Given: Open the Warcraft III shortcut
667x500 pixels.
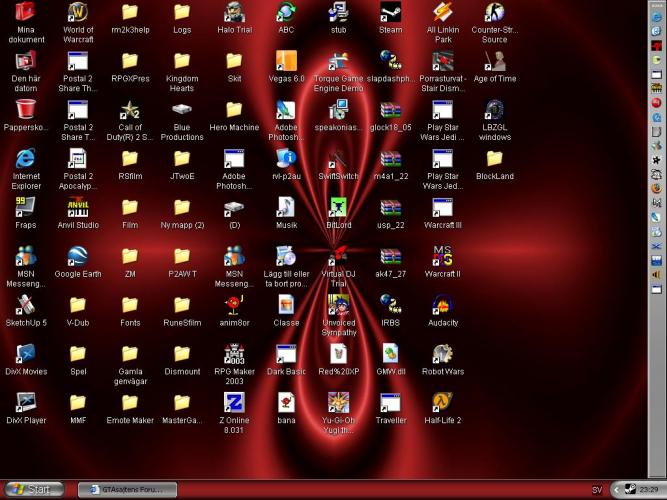Looking at the screenshot, I should coord(442,207).
